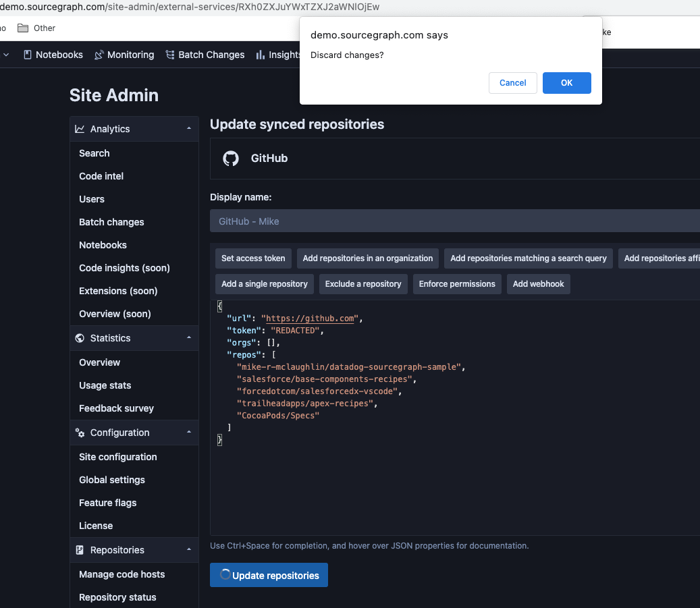Viewport: 700px width, 608px height.
Task: Open Feature flags in the sidebar
Action: (107, 503)
